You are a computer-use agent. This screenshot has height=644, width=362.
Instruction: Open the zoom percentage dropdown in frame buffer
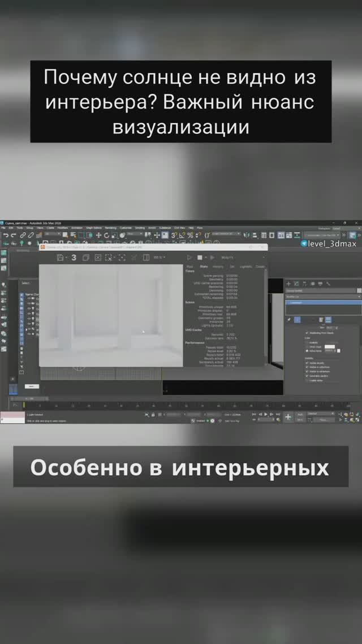click(x=159, y=258)
